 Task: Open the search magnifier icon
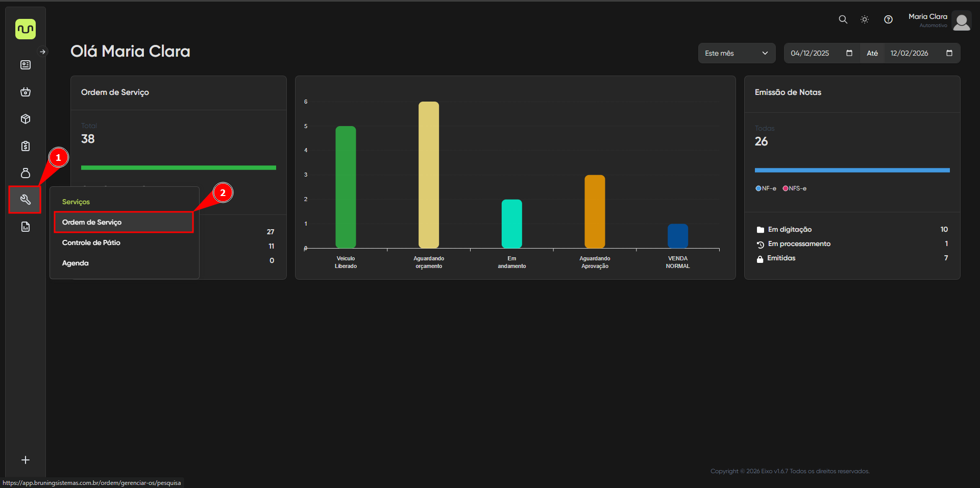click(843, 19)
